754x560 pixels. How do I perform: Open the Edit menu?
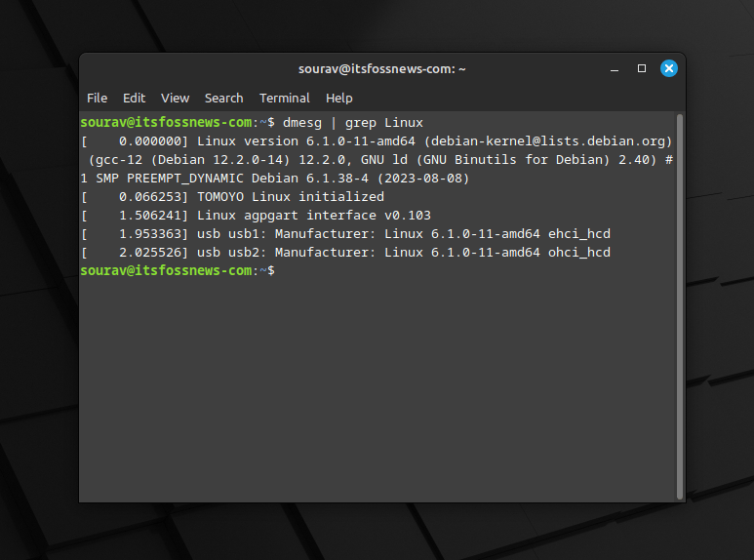pos(134,99)
